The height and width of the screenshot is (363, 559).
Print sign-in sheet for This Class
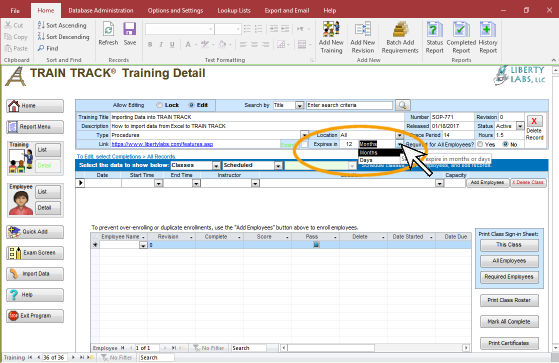[509, 245]
